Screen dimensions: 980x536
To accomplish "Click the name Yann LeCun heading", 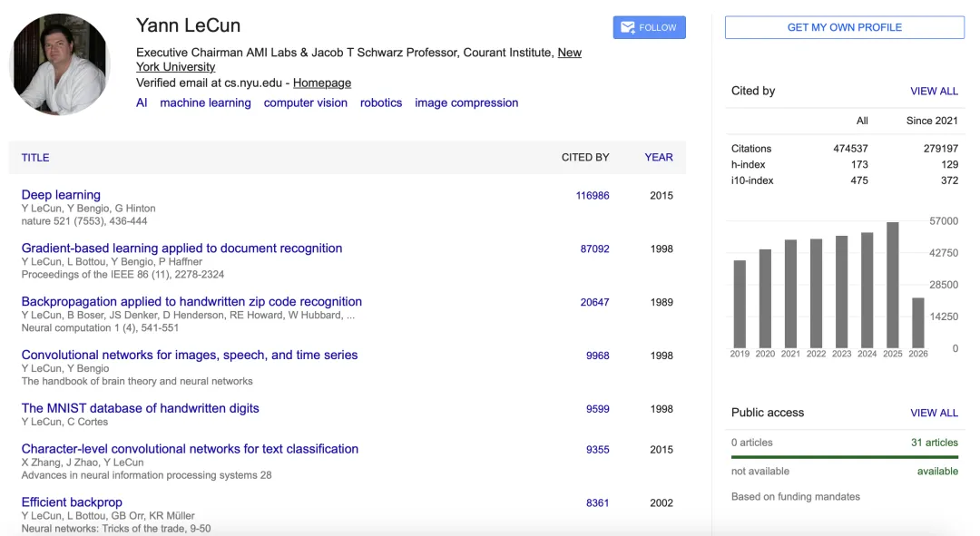I will 188,25.
